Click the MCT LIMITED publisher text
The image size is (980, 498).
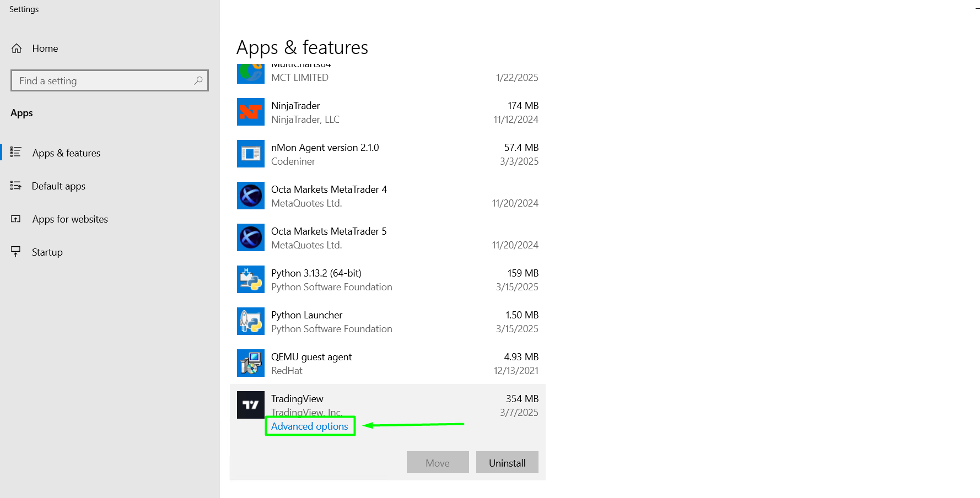coord(300,78)
